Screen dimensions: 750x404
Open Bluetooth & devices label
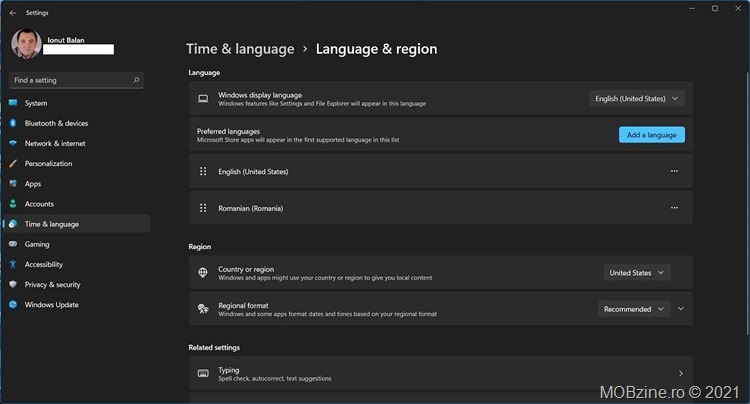click(56, 123)
